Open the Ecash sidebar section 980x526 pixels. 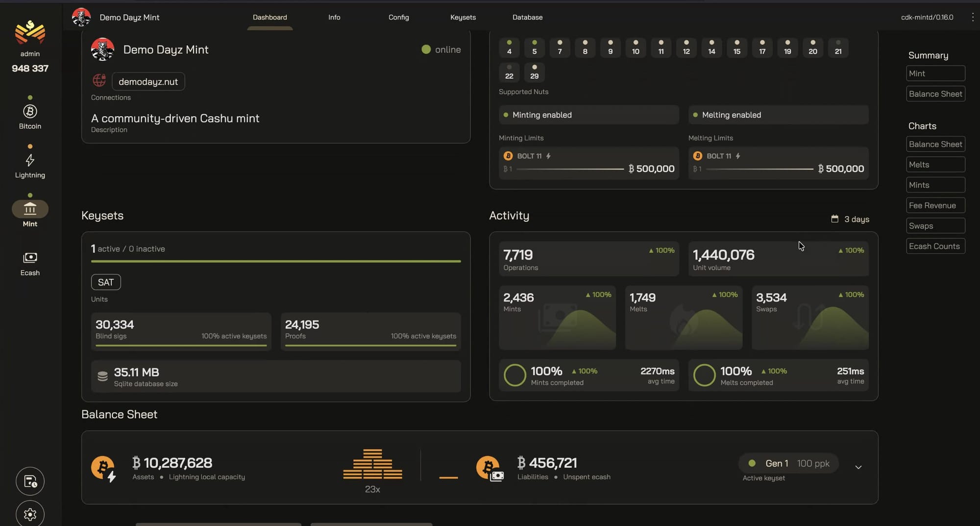[x=30, y=263]
